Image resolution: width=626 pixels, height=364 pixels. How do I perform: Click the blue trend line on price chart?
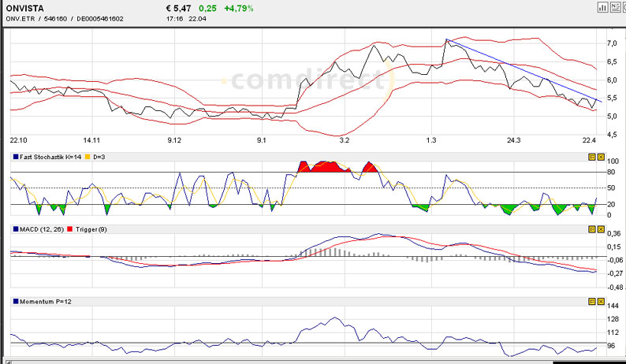(x=520, y=70)
